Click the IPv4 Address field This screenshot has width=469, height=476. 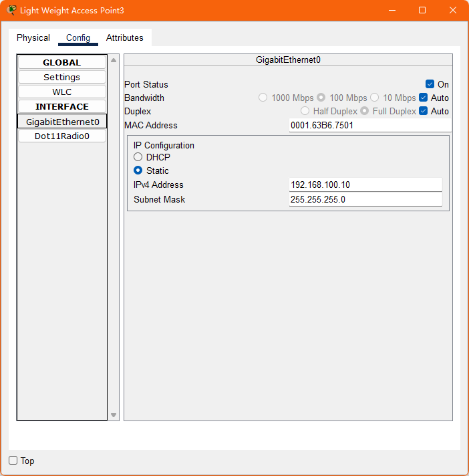365,185
